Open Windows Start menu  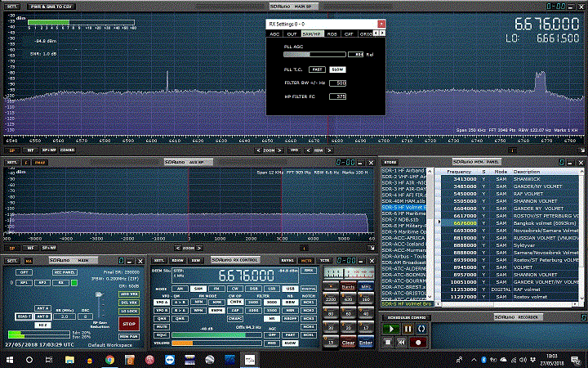coord(10,360)
